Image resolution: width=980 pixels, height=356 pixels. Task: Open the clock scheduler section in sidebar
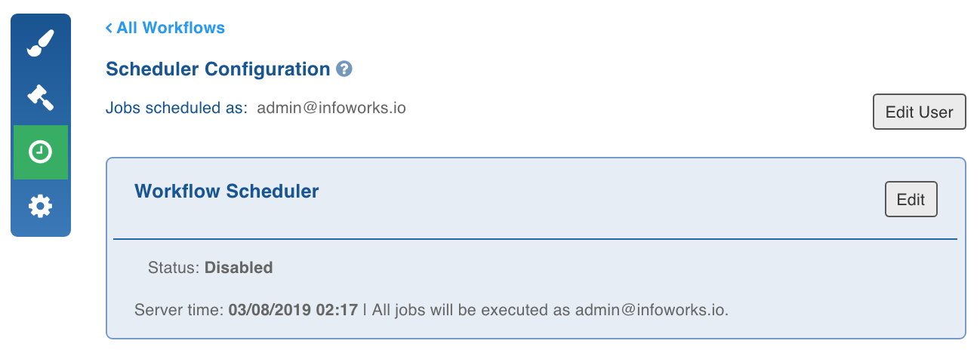click(41, 152)
